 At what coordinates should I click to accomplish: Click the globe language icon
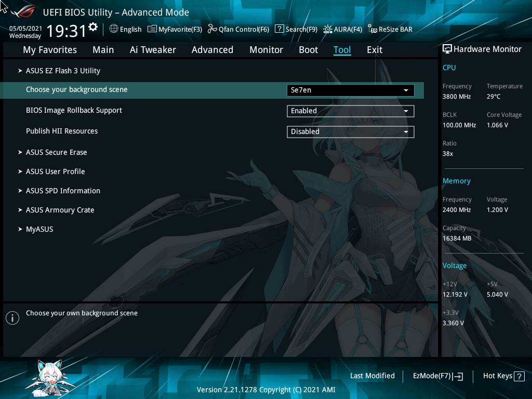114,29
